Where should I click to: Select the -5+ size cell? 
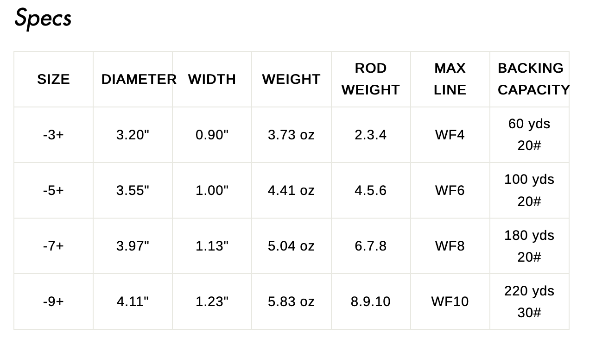click(x=54, y=190)
